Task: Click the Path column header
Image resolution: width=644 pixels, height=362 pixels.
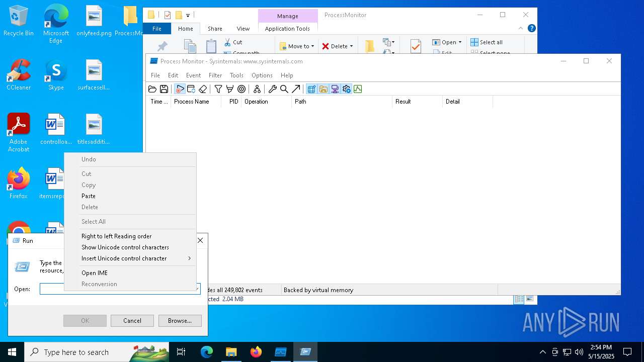Action: [x=342, y=102]
